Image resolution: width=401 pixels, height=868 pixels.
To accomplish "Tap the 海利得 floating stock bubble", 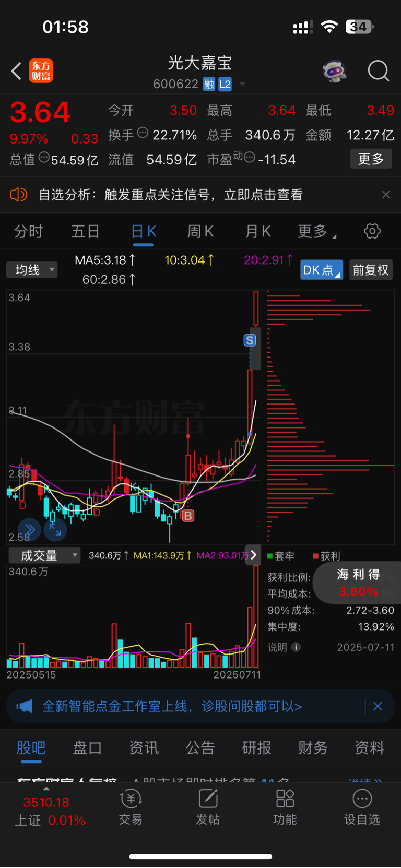I will pos(358,582).
